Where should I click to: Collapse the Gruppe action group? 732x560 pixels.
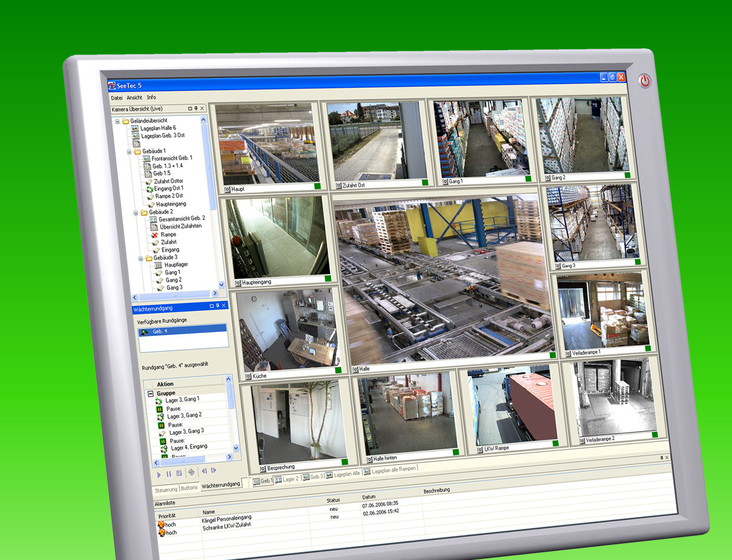[151, 393]
